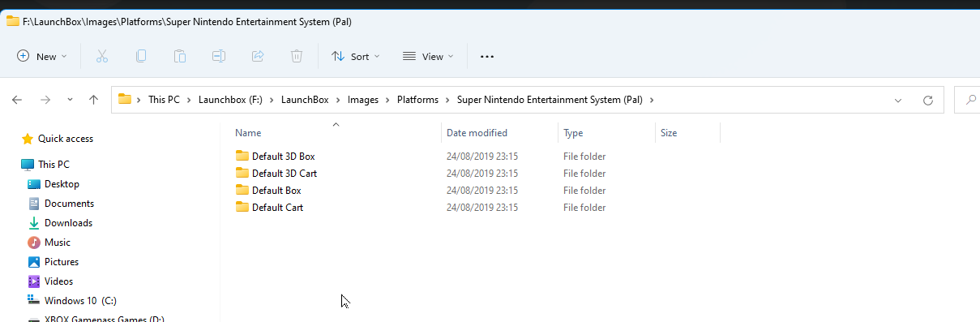Click This PC in address breadcrumb
Image resolution: width=980 pixels, height=322 pixels.
[164, 100]
